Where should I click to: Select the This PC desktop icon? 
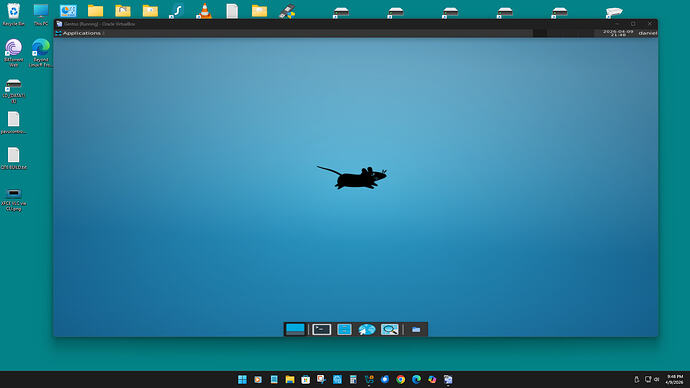click(x=41, y=15)
